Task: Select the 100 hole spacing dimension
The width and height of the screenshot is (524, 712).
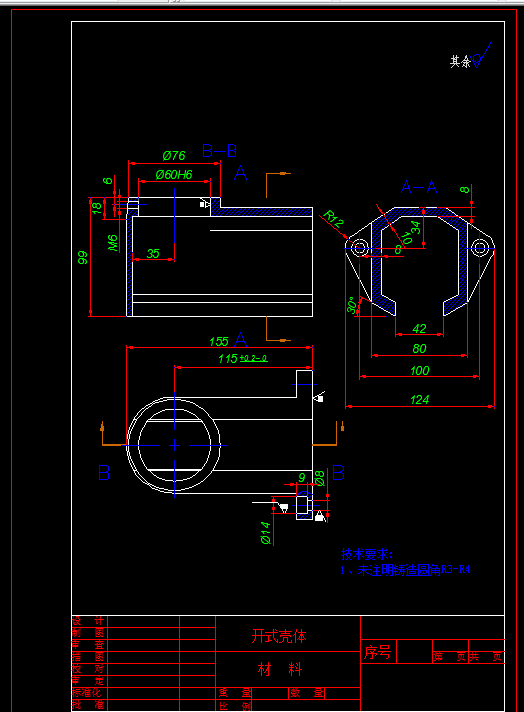Action: 420,371
